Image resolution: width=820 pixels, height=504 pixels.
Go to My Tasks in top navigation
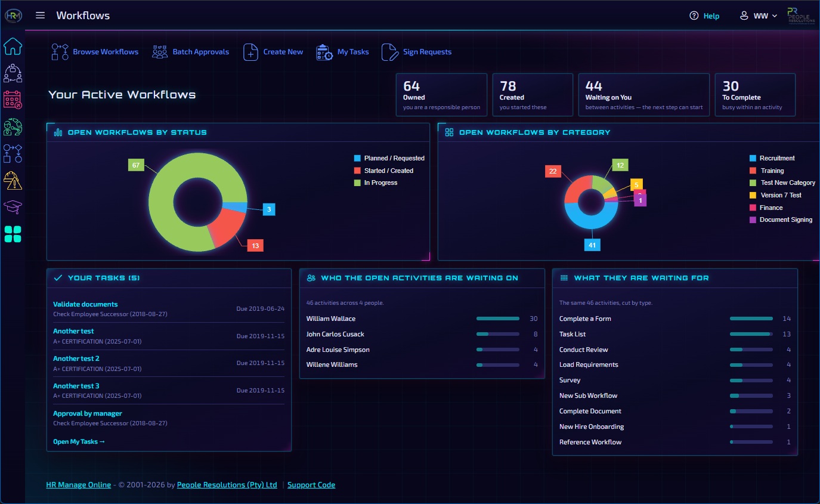[x=353, y=52]
